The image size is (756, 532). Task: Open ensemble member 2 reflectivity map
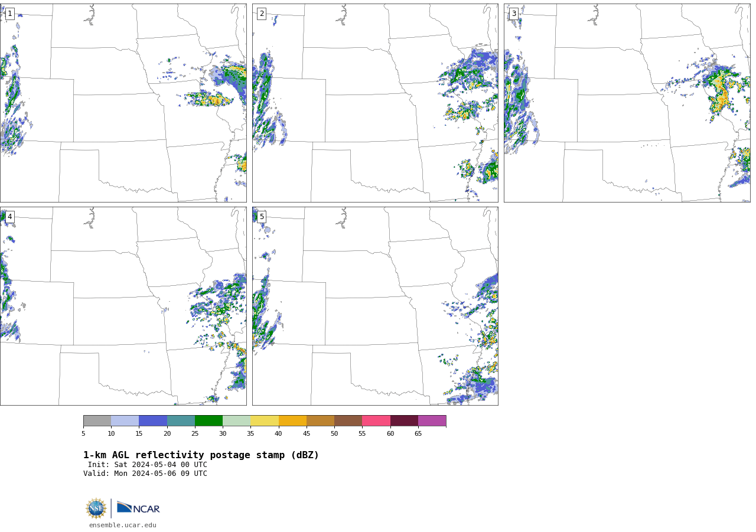click(375, 103)
